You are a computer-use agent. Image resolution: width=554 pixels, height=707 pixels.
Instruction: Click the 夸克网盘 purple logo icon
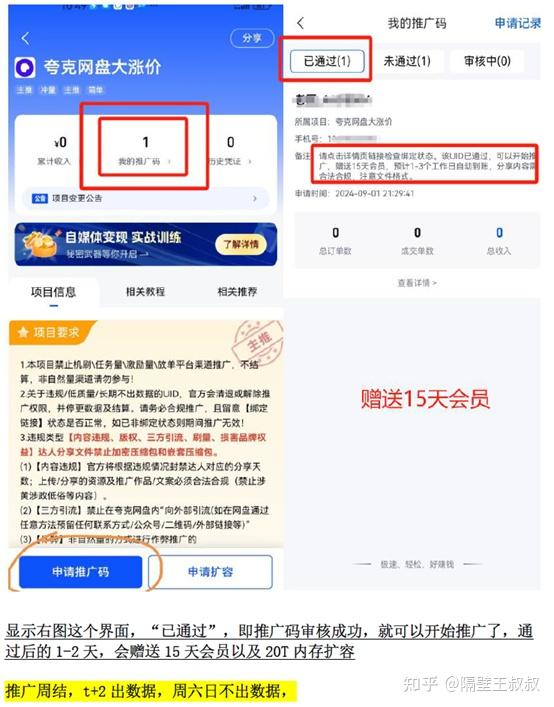[x=25, y=68]
